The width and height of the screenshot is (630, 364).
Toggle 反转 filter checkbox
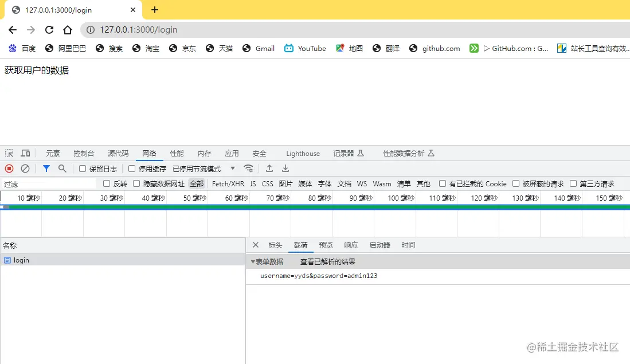107,183
